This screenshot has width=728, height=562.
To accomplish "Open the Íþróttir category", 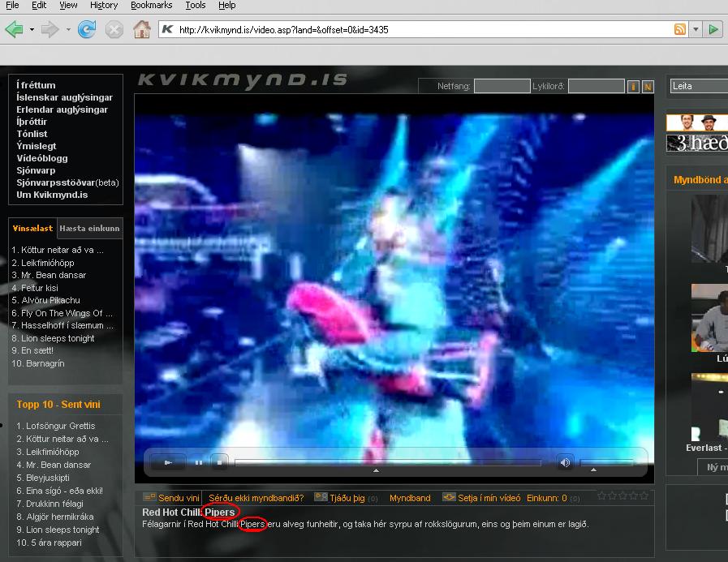I will [32, 122].
